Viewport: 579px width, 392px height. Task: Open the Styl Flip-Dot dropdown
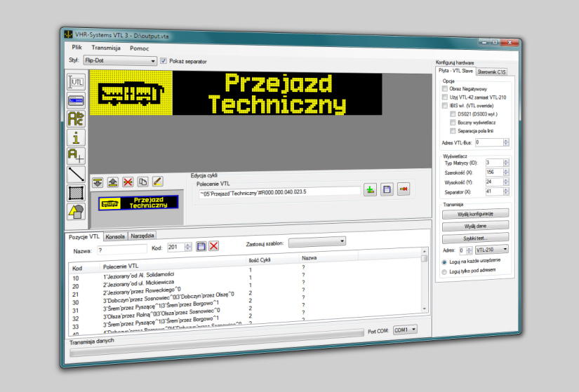121,60
